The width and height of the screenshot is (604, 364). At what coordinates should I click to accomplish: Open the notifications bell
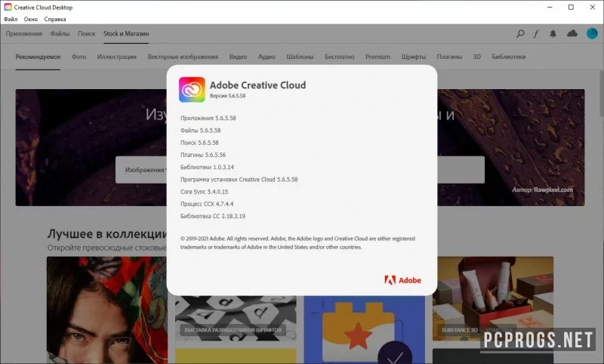[553, 33]
